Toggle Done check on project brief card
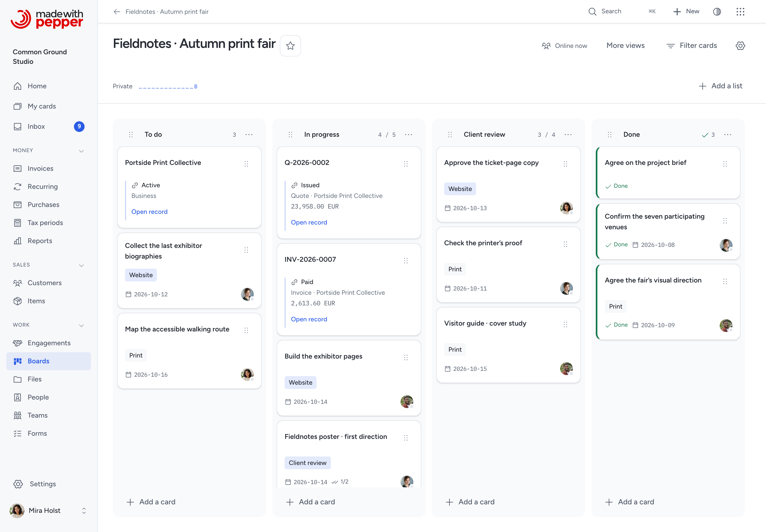This screenshot has width=766, height=532. pyautogui.click(x=616, y=186)
